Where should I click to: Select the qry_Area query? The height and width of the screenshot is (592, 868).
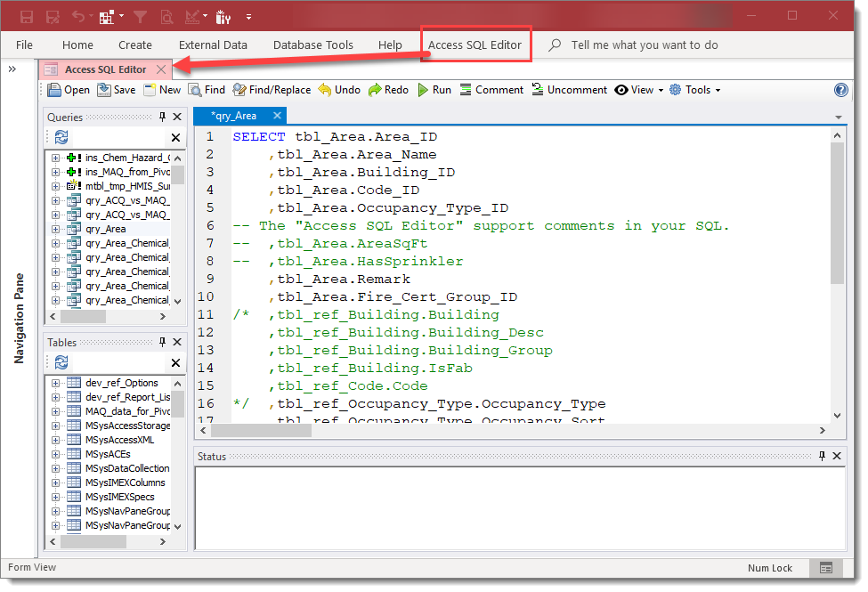(105, 230)
